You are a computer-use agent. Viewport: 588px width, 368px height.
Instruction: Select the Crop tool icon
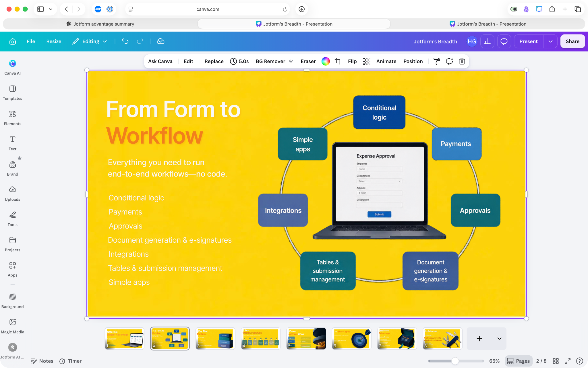coord(338,61)
